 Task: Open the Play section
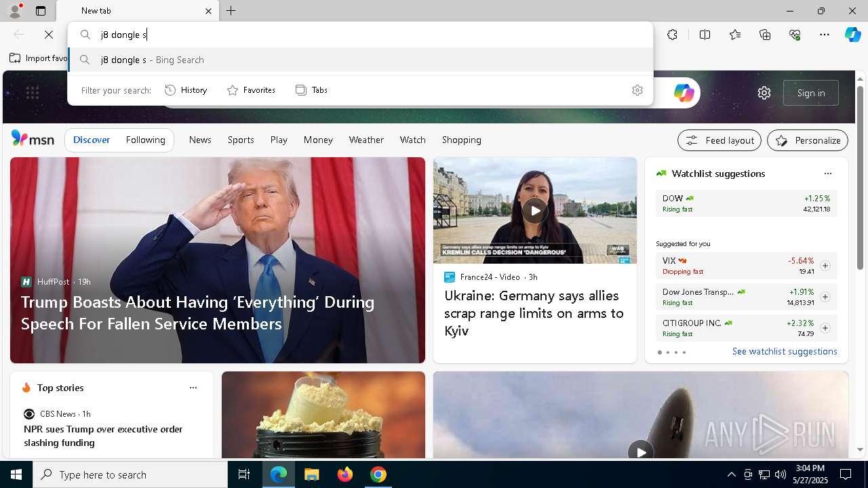tap(279, 140)
